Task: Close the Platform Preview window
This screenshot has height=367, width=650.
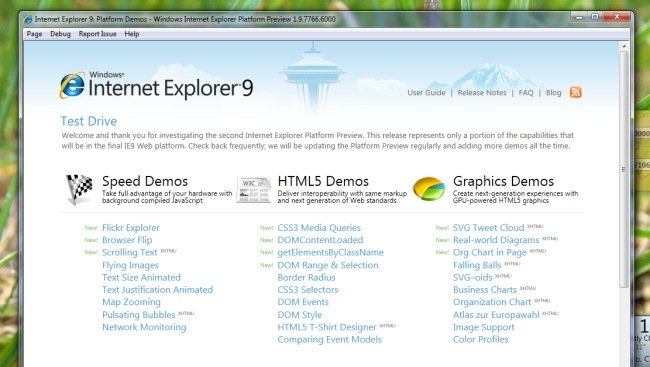Action: coord(616,17)
